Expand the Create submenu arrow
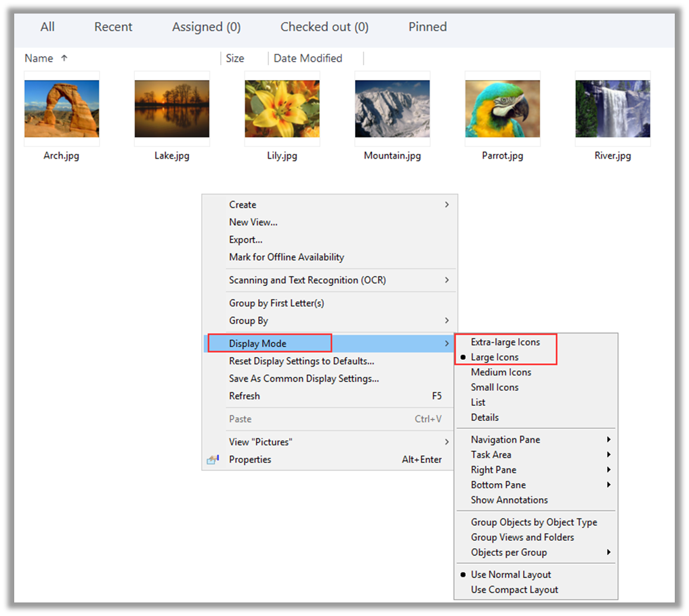Image resolution: width=689 pixels, height=616 pixels. 447,205
